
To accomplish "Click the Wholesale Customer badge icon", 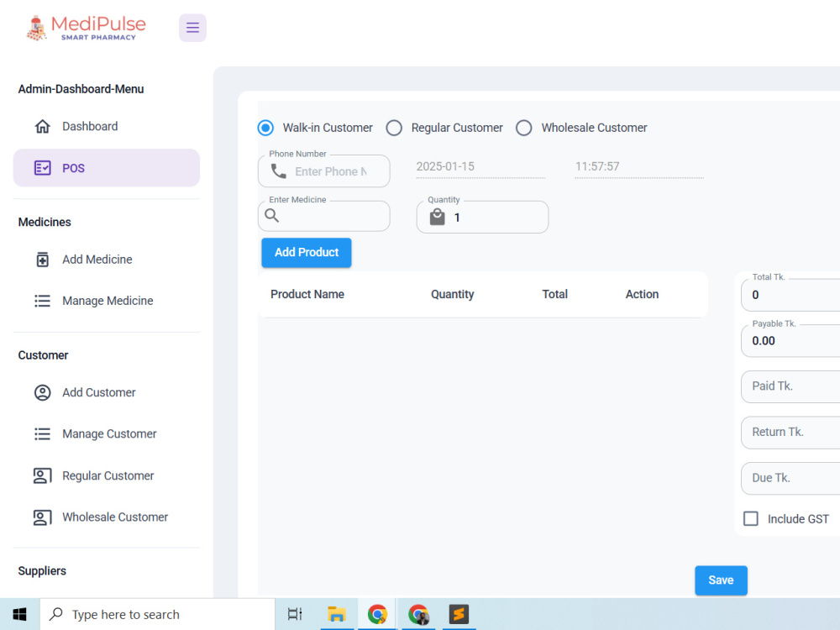I will pyautogui.click(x=42, y=517).
